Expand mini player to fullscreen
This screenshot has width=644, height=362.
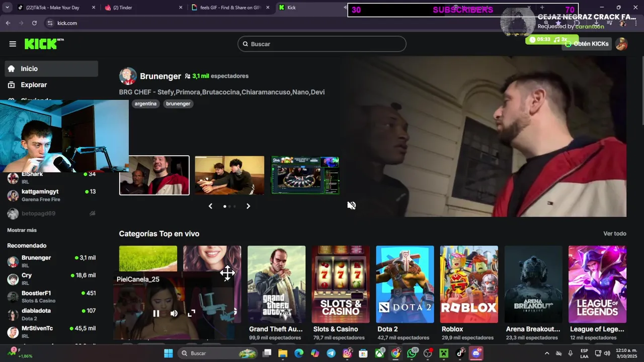[x=191, y=313]
